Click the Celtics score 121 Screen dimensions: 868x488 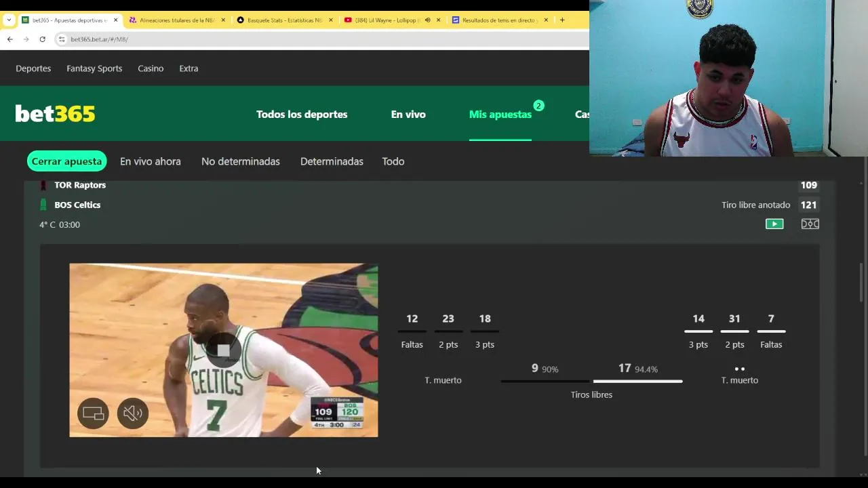point(808,205)
